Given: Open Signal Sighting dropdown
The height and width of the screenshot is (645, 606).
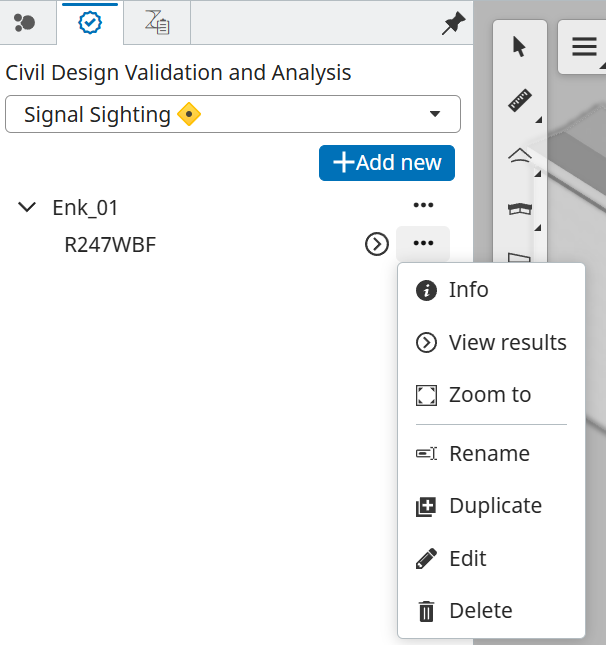Looking at the screenshot, I should (232, 114).
